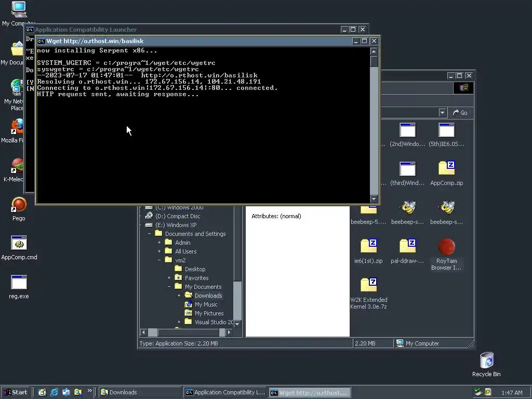
Task: Open the Recycle Bin icon
Action: [x=486, y=361]
